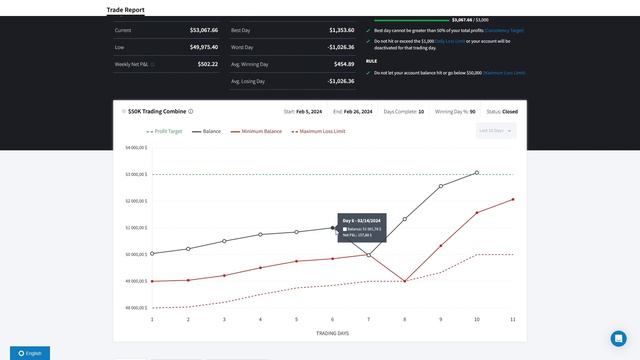Click the TRADING DAYS axis label
The width and height of the screenshot is (640, 360).
coord(333,333)
